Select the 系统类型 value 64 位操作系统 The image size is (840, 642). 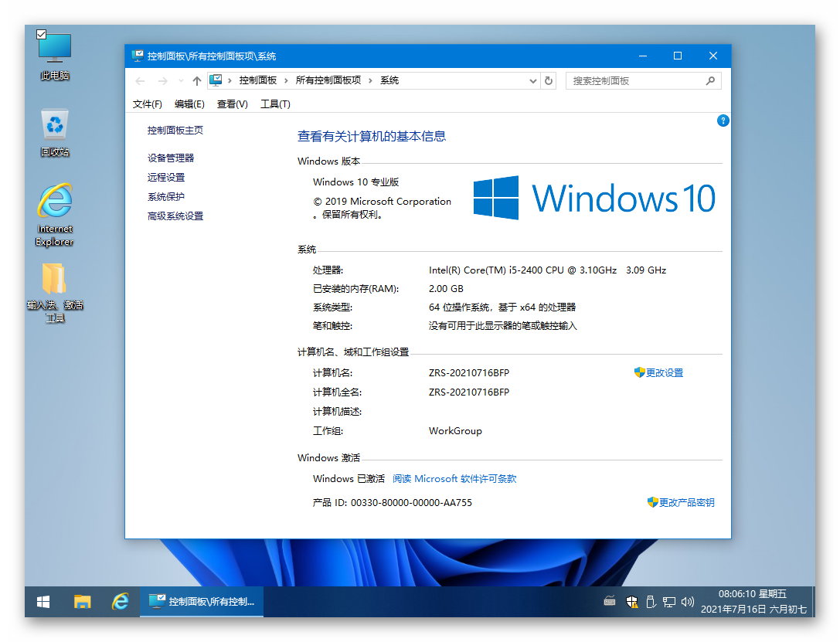tap(502, 307)
